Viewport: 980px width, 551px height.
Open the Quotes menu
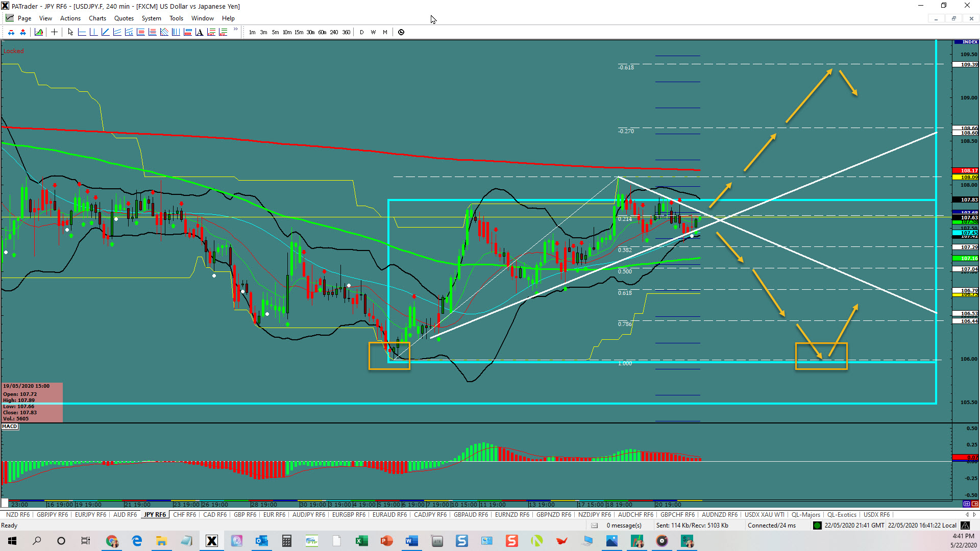pos(124,18)
